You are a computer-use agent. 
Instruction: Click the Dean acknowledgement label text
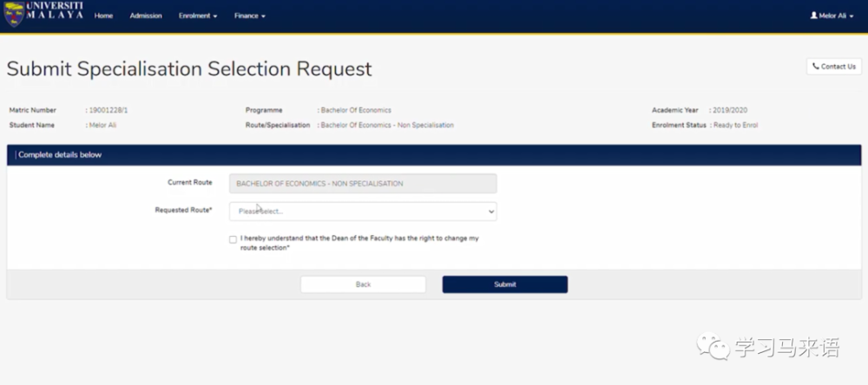358,243
